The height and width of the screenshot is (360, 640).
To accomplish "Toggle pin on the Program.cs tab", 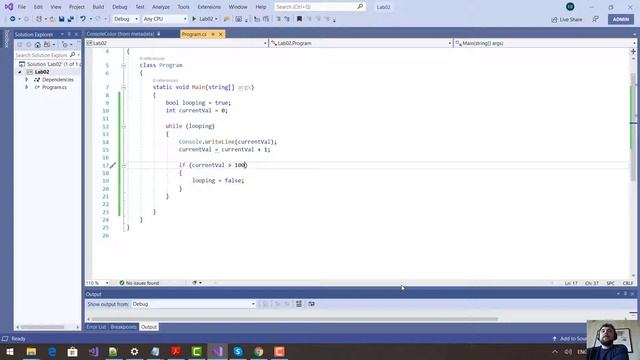I will tap(213, 34).
